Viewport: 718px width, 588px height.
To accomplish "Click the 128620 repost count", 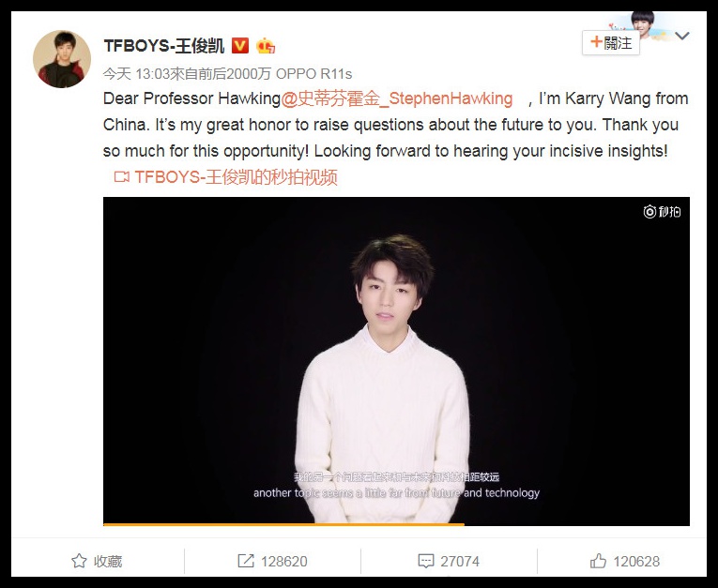I will click(283, 562).
